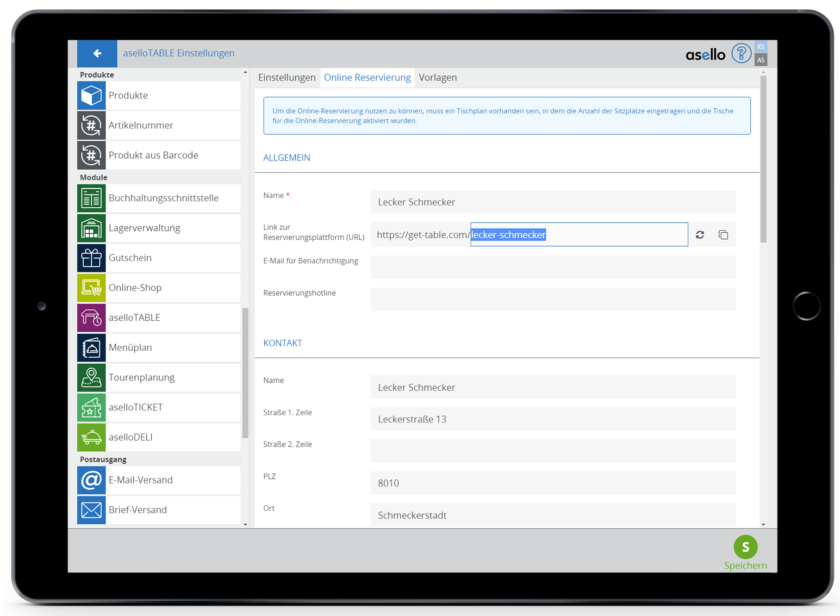Click the E-Mail für Benachrichtigung field
This screenshot has height=616, width=840.
(553, 268)
